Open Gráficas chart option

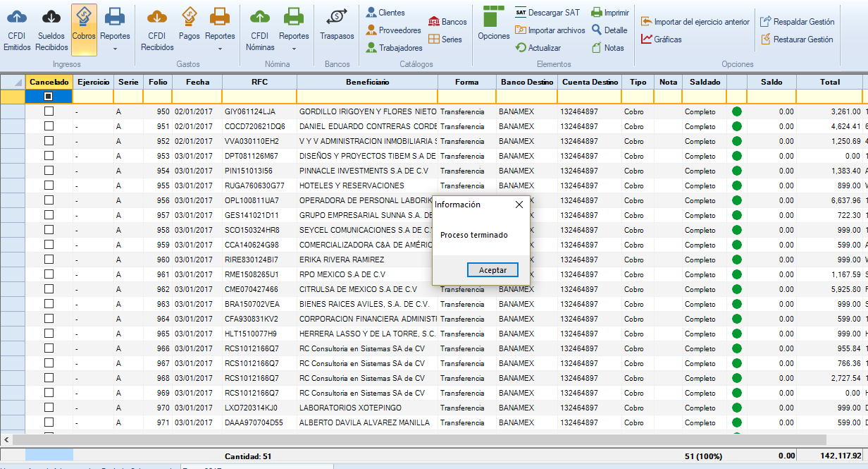tap(661, 39)
